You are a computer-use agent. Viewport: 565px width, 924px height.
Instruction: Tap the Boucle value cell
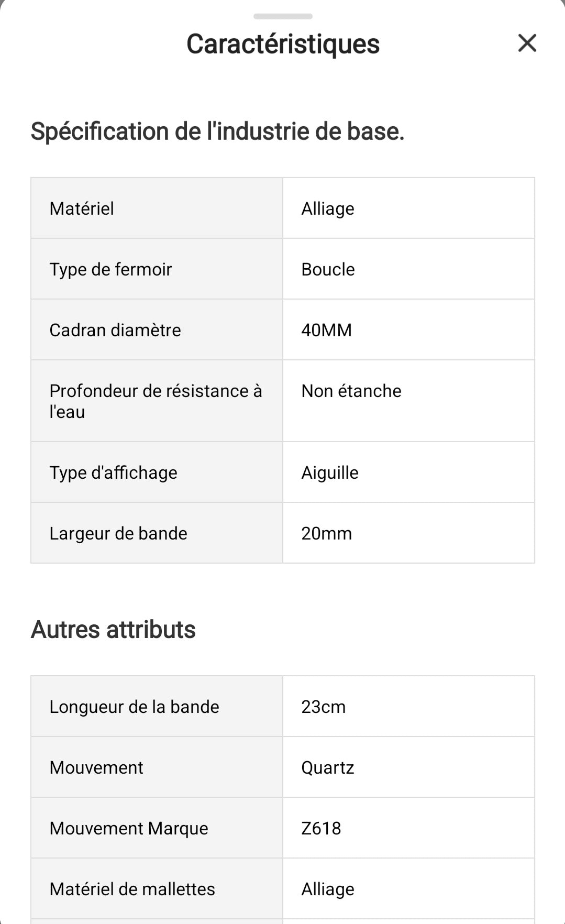[328, 269]
